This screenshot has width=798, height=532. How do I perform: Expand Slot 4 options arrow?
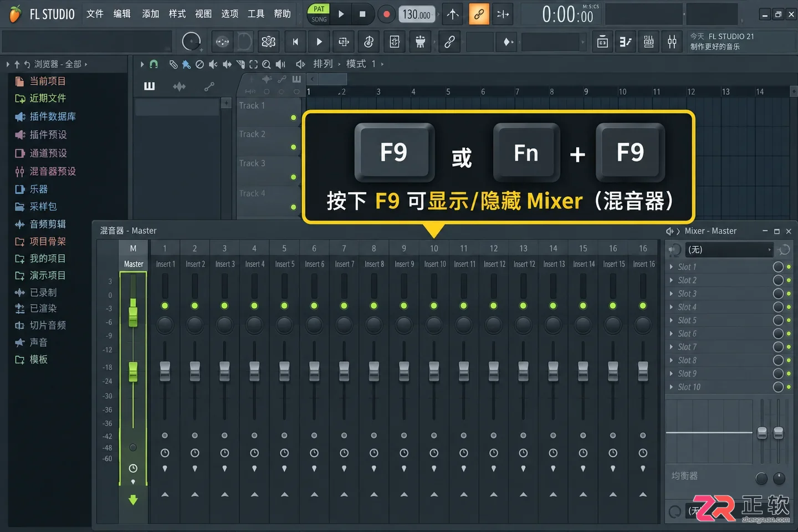(x=671, y=307)
